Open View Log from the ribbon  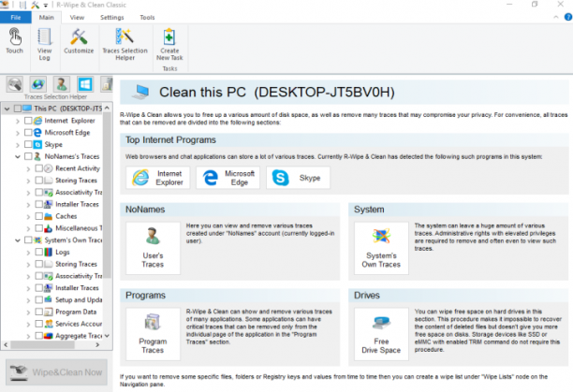(44, 45)
